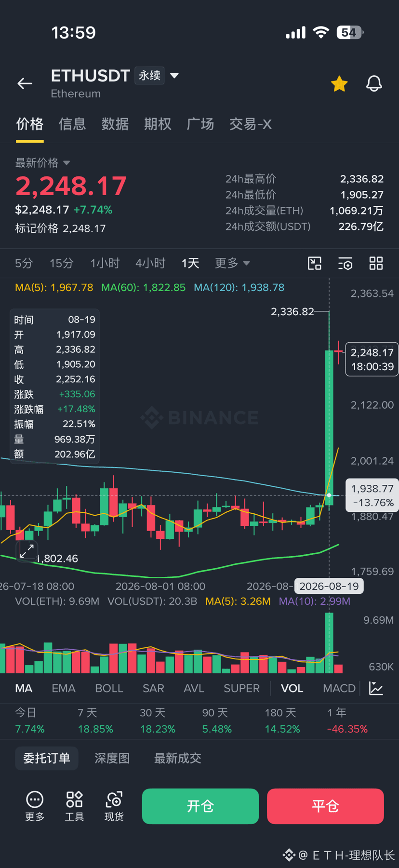The image size is (399, 868).
Task: Select the 1天 timeframe
Action: pyautogui.click(x=190, y=263)
